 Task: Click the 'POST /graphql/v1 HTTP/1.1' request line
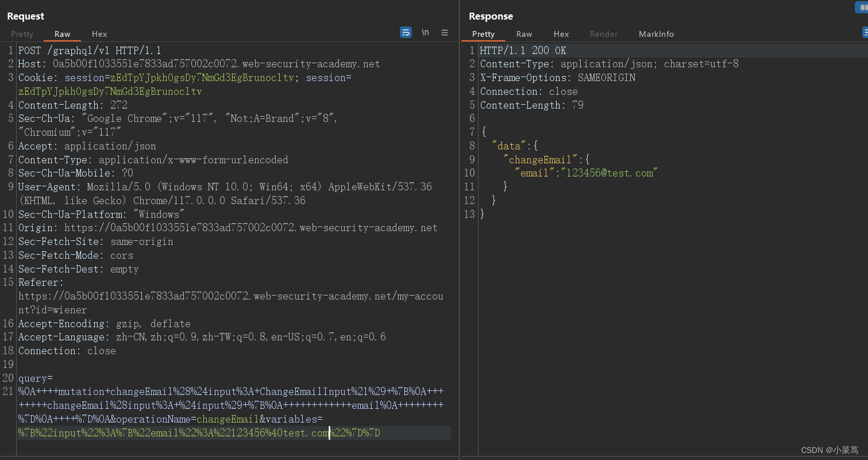click(x=90, y=50)
